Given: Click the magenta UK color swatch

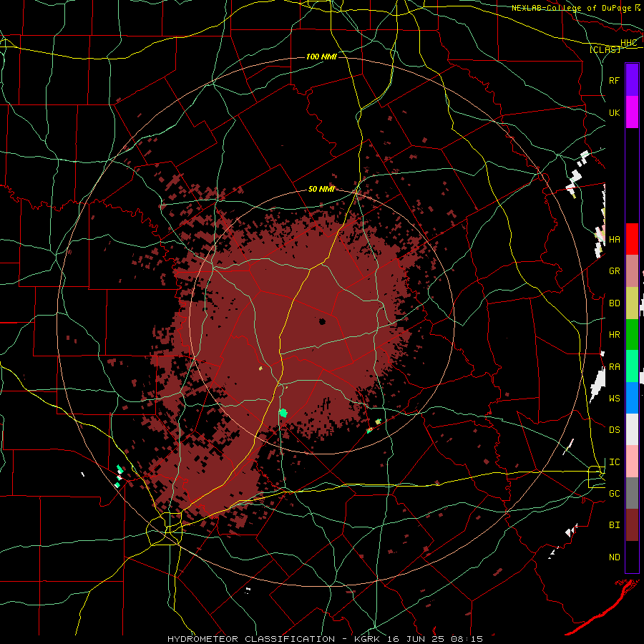Looking at the screenshot, I should [632, 112].
